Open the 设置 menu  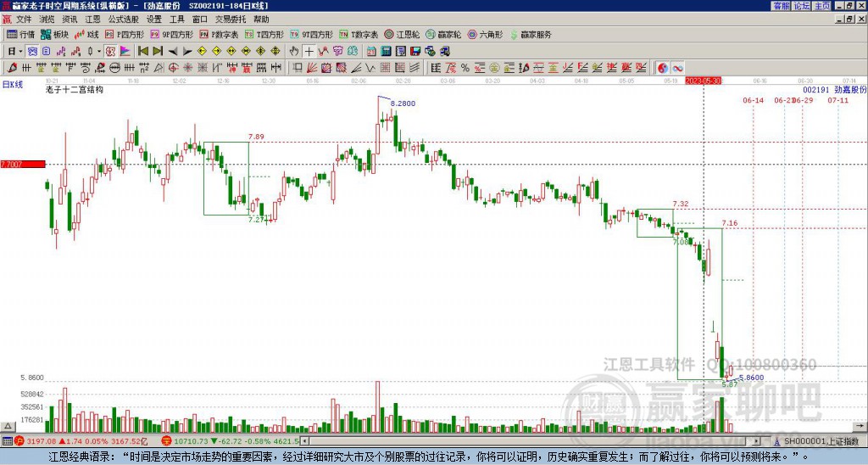click(x=154, y=20)
